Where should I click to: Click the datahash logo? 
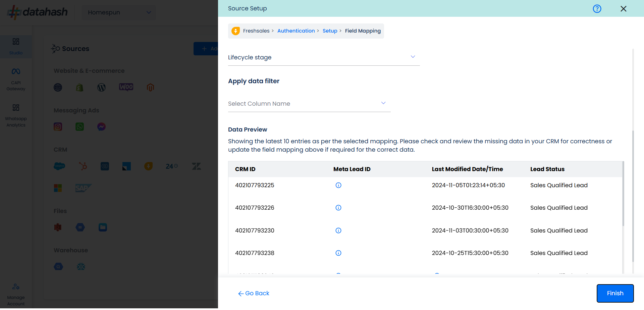[x=38, y=12]
